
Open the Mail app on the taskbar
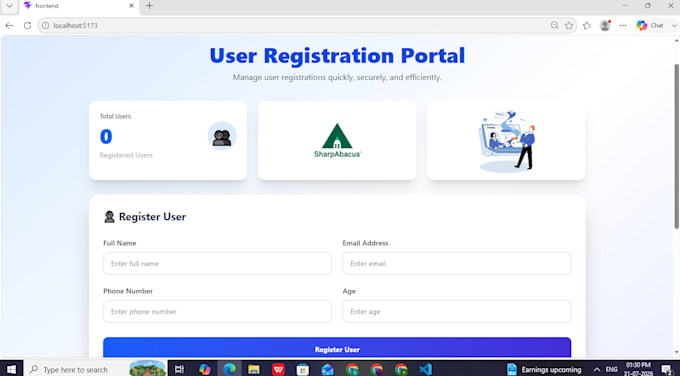tap(327, 369)
